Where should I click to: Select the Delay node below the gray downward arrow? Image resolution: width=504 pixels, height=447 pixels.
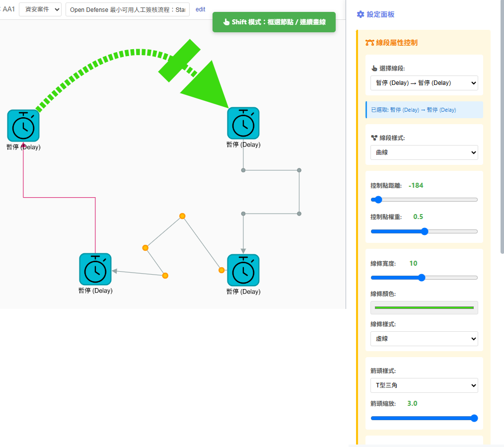pyautogui.click(x=243, y=270)
